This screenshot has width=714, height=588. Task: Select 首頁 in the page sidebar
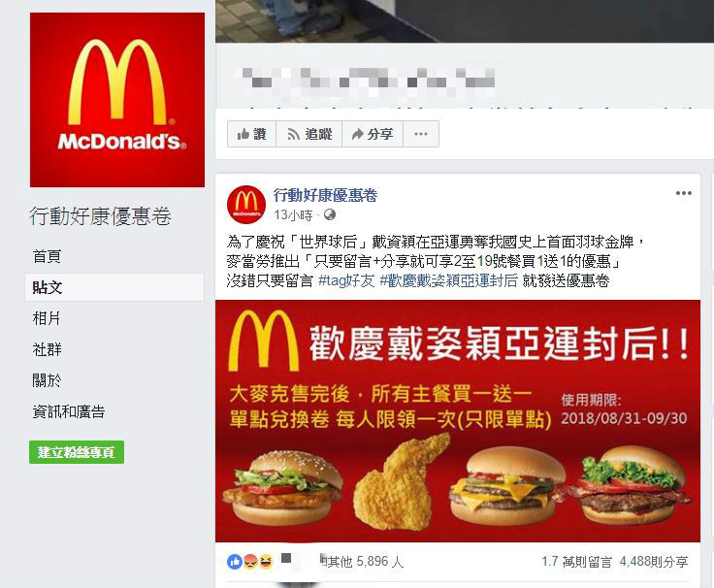click(47, 256)
